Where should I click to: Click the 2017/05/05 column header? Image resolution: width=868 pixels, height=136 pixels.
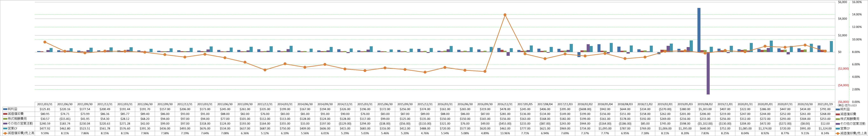click(x=525, y=104)
